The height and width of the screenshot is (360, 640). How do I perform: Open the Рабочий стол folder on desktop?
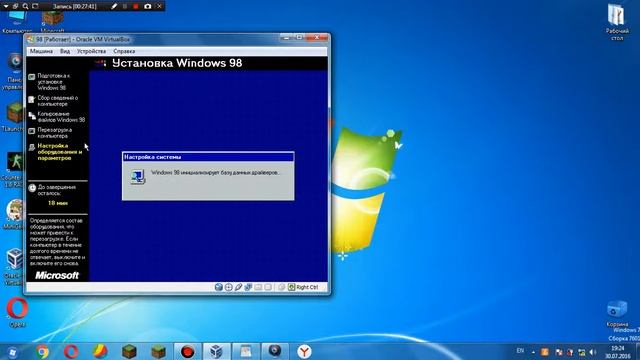pyautogui.click(x=617, y=21)
